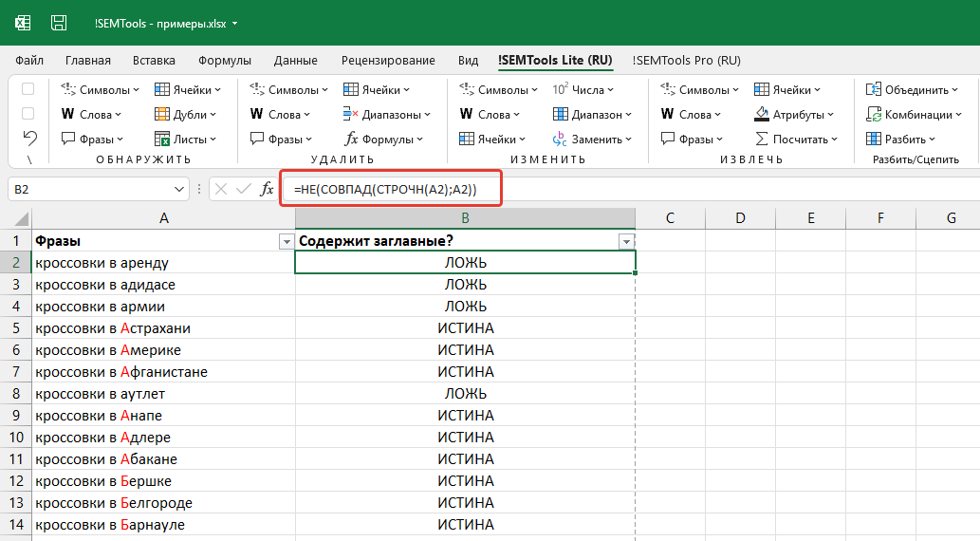Image resolution: width=980 pixels, height=541 pixels.
Task: Open Ячейки menu in ИЗВЛЕЧЬ group
Action: coord(786,89)
